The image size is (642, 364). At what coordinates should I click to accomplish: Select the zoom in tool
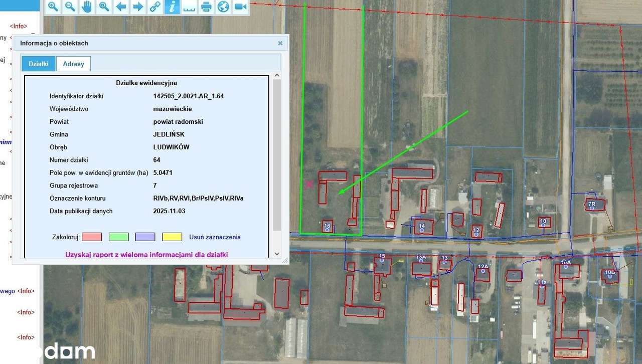point(53,7)
